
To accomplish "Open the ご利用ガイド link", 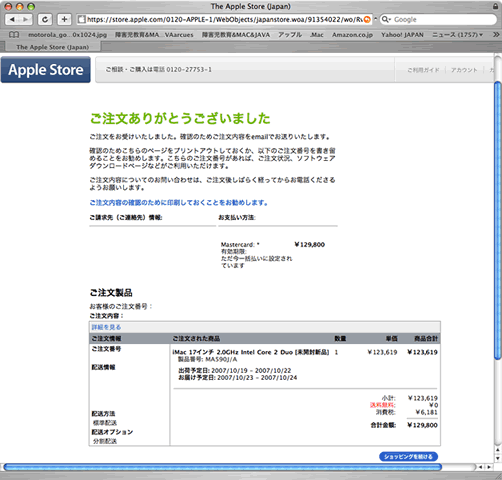I will (423, 70).
